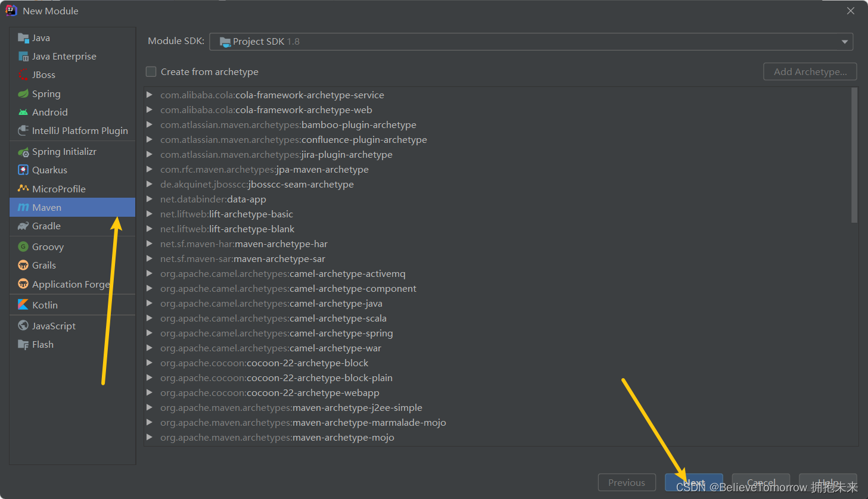This screenshot has height=499, width=868.
Task: Expand lift-archetype-basic node
Action: 150,214
